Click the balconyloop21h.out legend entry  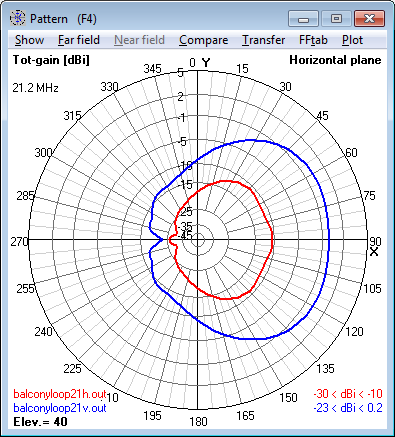click(60, 394)
